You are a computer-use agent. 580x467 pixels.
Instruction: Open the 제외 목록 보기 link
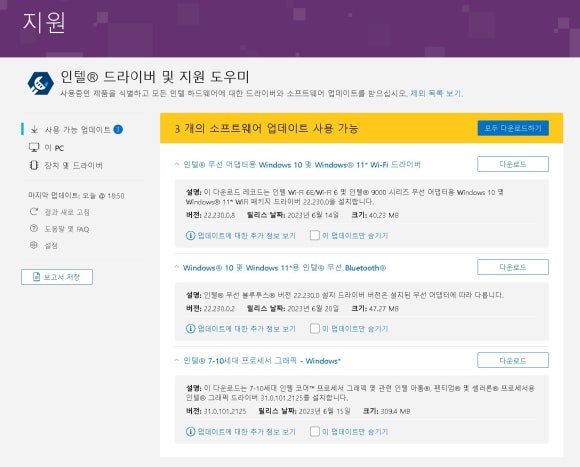point(436,93)
